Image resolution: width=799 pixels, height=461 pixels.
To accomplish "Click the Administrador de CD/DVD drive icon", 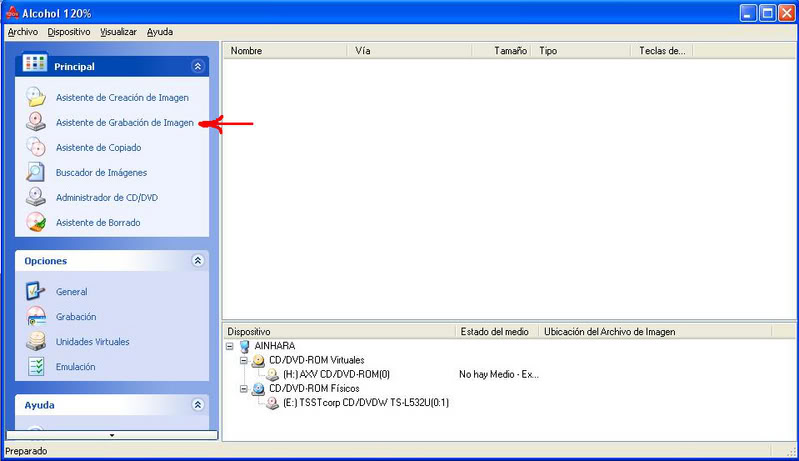I will pos(36,197).
